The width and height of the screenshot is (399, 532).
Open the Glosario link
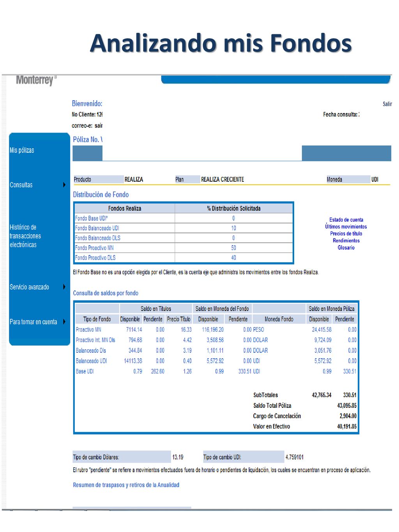tap(346, 248)
